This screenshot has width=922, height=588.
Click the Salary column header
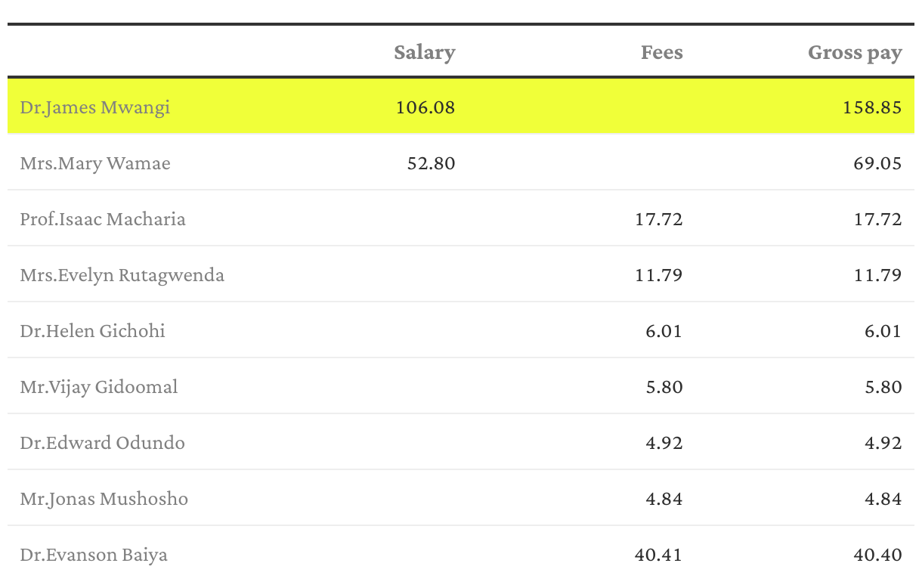pos(424,52)
